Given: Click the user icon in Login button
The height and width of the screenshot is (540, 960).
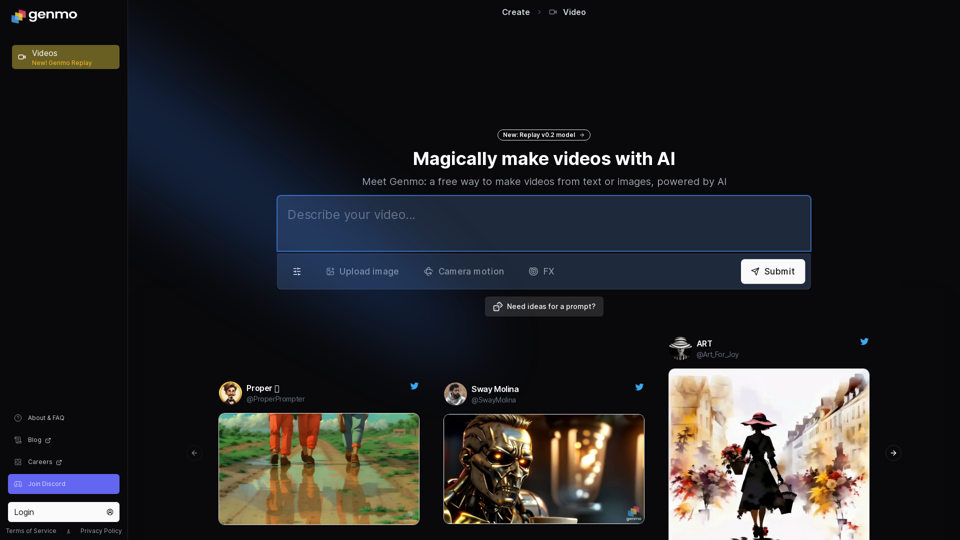Looking at the screenshot, I should [x=110, y=512].
